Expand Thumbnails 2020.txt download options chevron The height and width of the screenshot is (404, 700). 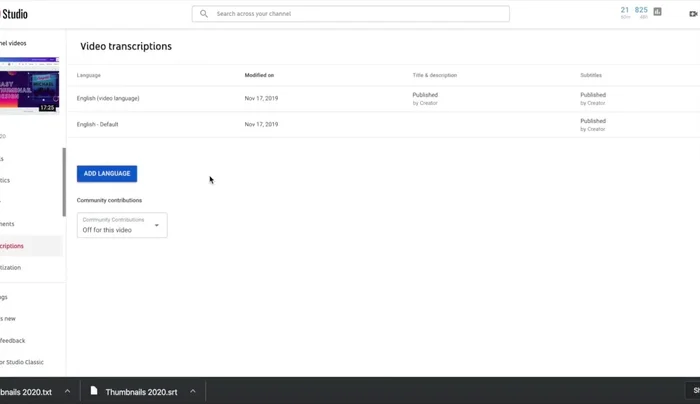67,391
